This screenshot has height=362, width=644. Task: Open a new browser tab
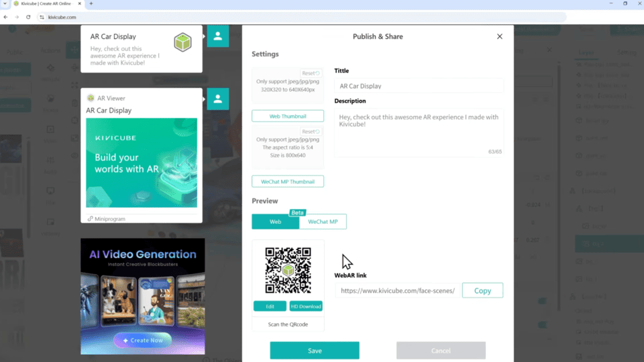click(x=91, y=4)
